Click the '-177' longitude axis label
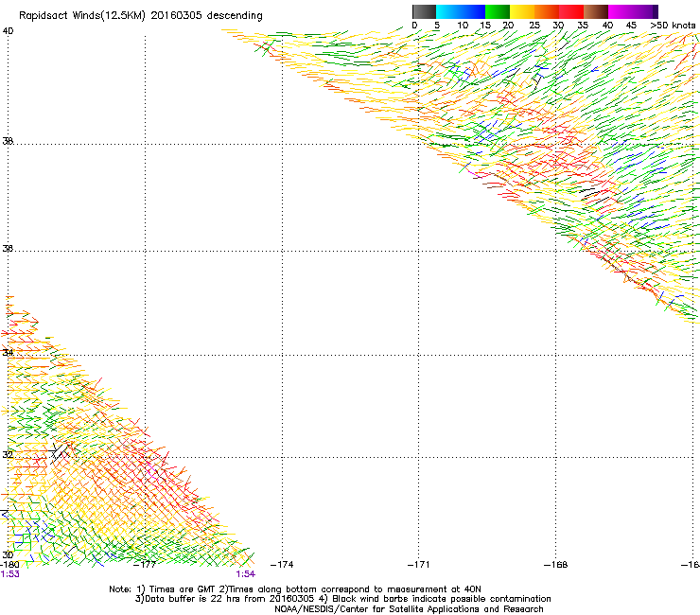Image resolution: width=700 pixels, height=615 pixels. (x=145, y=565)
